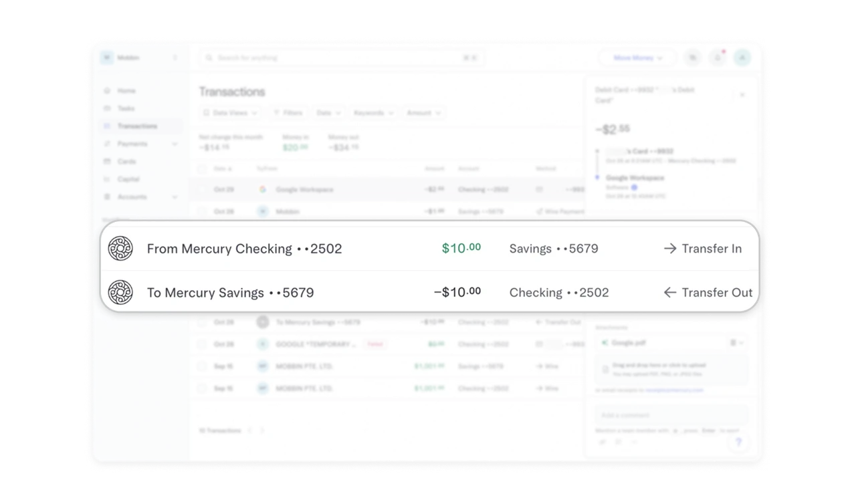Toggle the select-all checkbox in table header
This screenshot has width=856, height=504.
coord(202,169)
